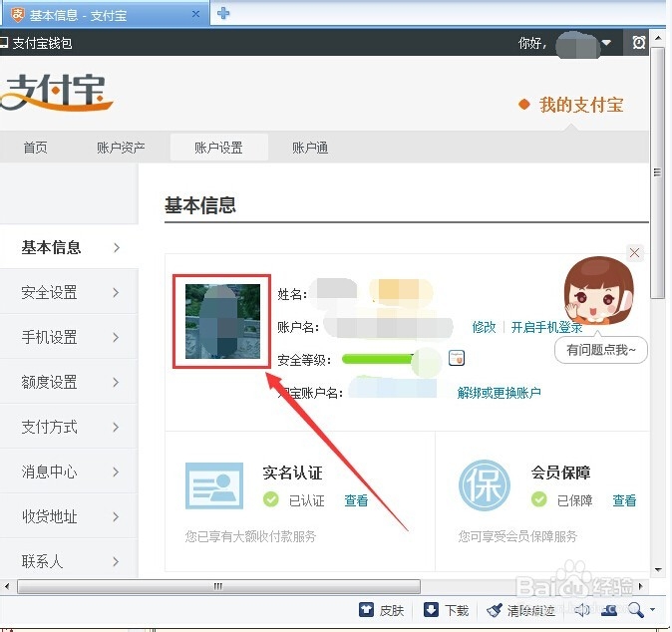Click green check icon beside 已保障
Image resolution: width=672 pixels, height=632 pixels.
tap(538, 499)
